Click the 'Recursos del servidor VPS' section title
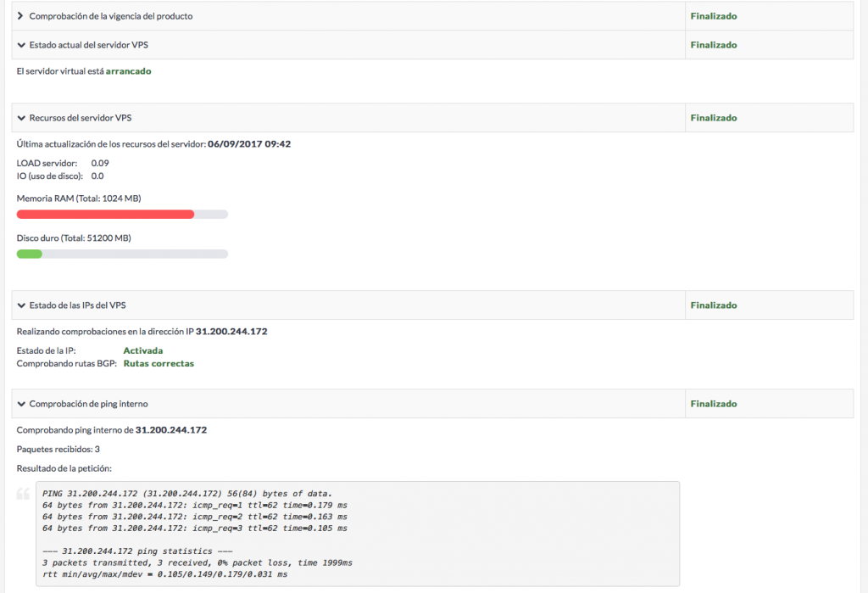The image size is (868, 593). click(x=80, y=118)
